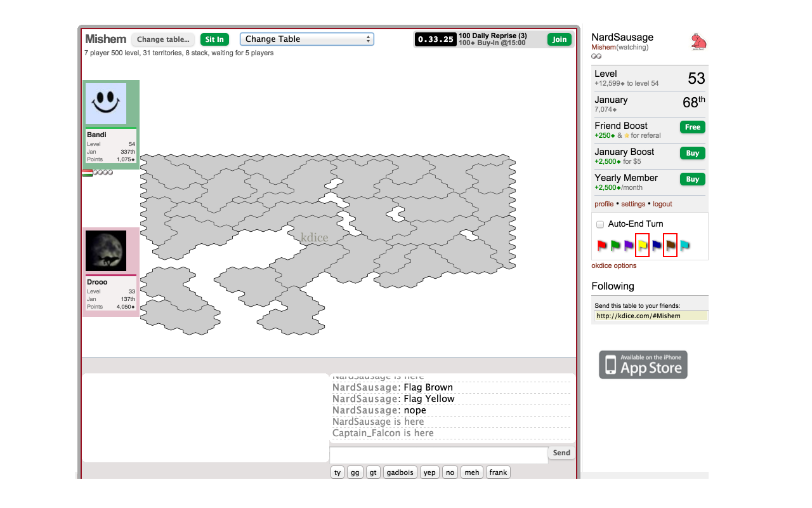812x508 pixels.
Task: Click the 0.33.25 countdown timer
Action: pos(435,39)
